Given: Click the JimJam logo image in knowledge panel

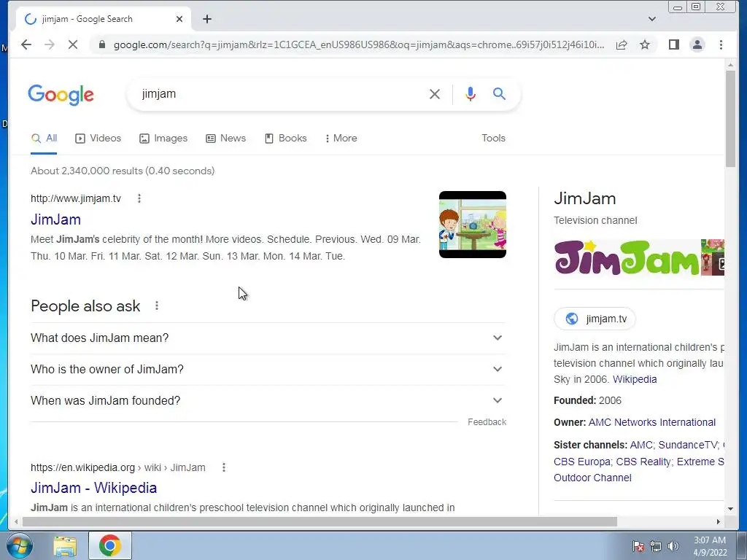Looking at the screenshot, I should [627, 257].
